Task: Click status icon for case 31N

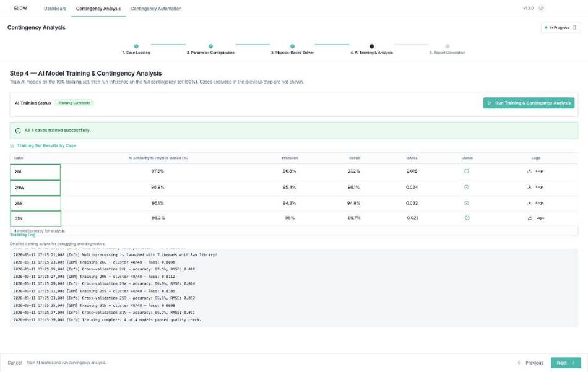Action: point(467,218)
